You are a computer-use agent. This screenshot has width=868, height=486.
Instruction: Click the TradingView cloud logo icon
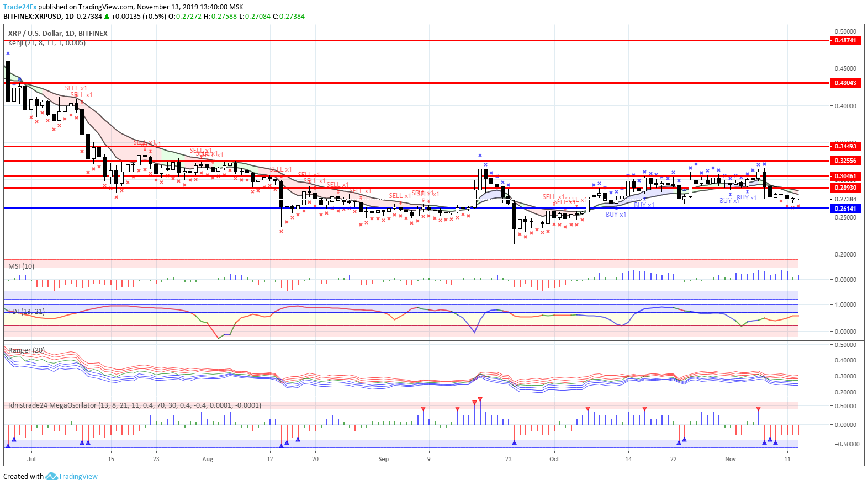click(51, 476)
